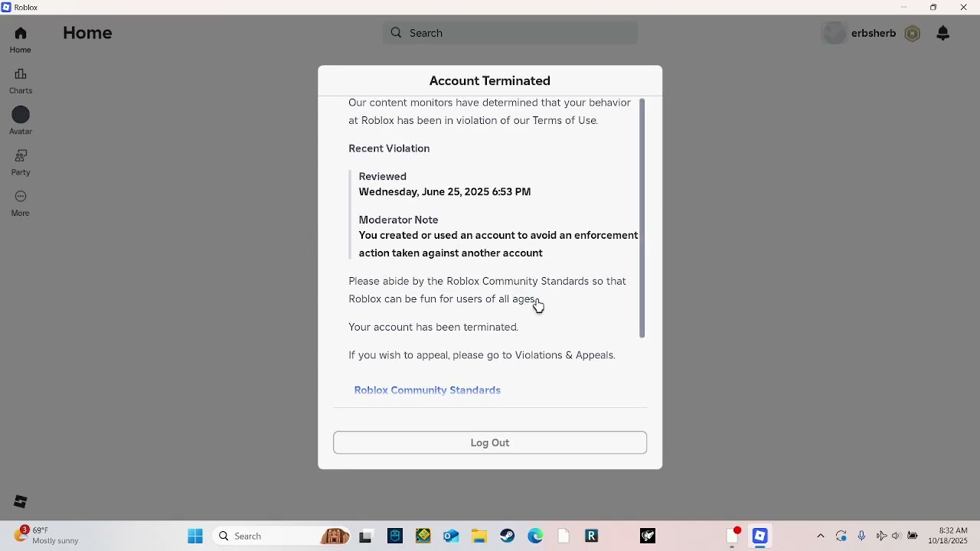980x551 pixels.
Task: Open the Home sidebar item
Action: (21, 40)
